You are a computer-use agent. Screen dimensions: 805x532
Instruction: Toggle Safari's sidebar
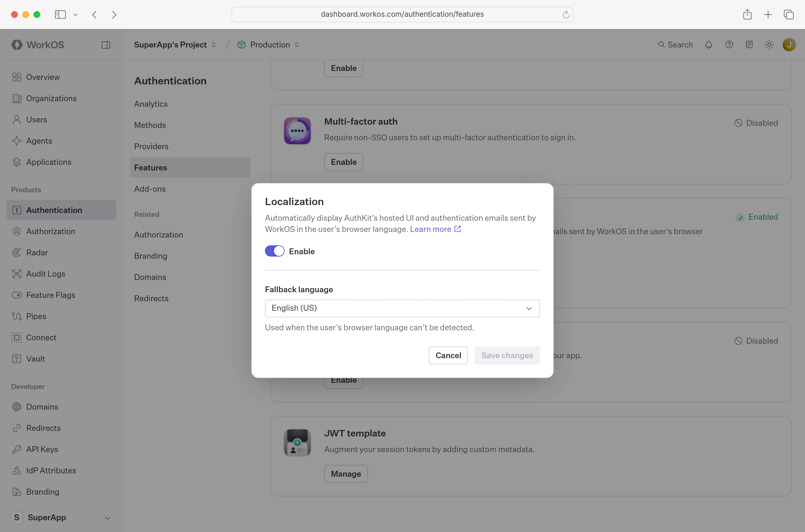[x=60, y=15]
